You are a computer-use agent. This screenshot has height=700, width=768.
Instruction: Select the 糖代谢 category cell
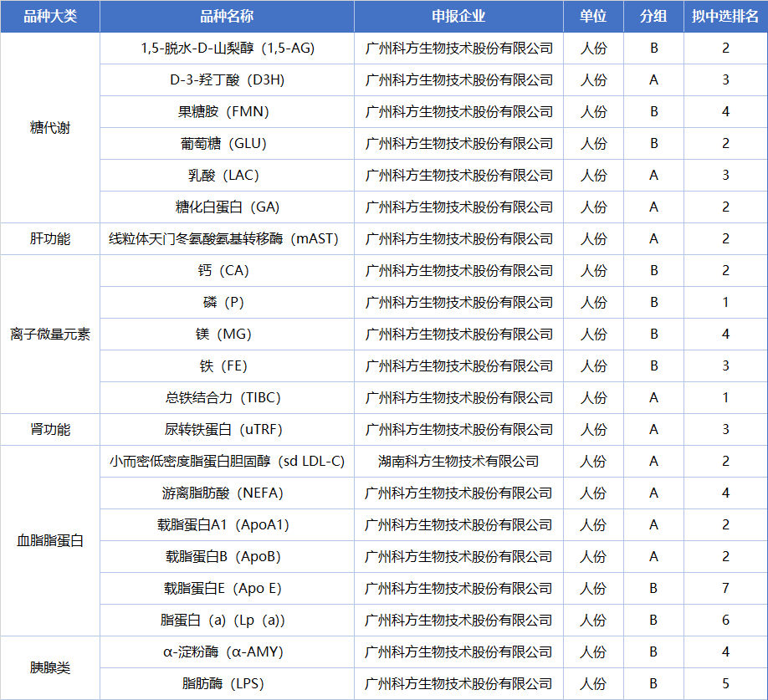[50, 128]
